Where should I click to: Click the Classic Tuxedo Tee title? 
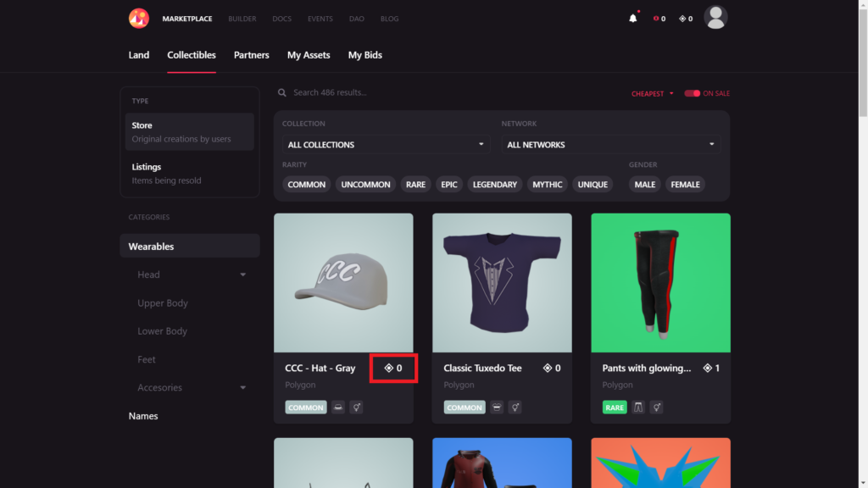pyautogui.click(x=482, y=368)
